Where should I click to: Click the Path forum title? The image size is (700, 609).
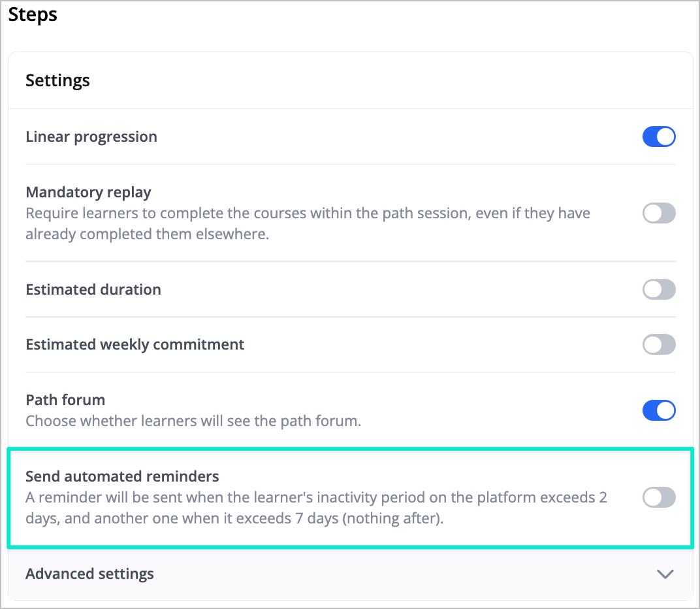[65, 400]
